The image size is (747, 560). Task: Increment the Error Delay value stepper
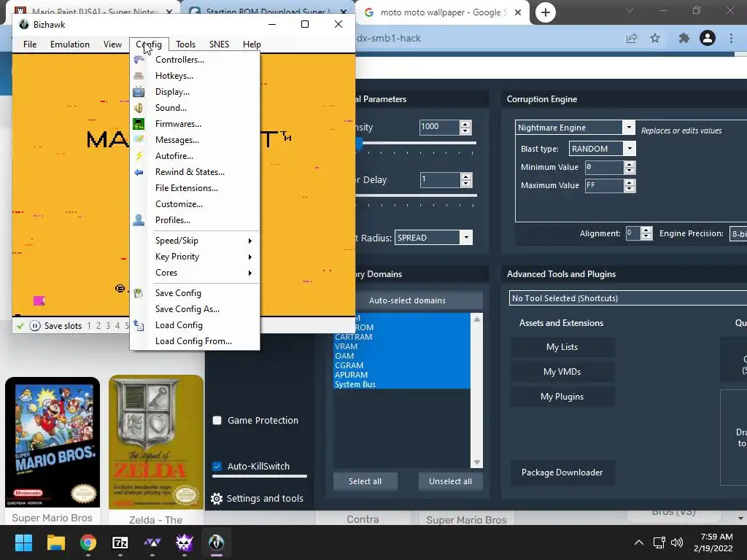(x=466, y=176)
